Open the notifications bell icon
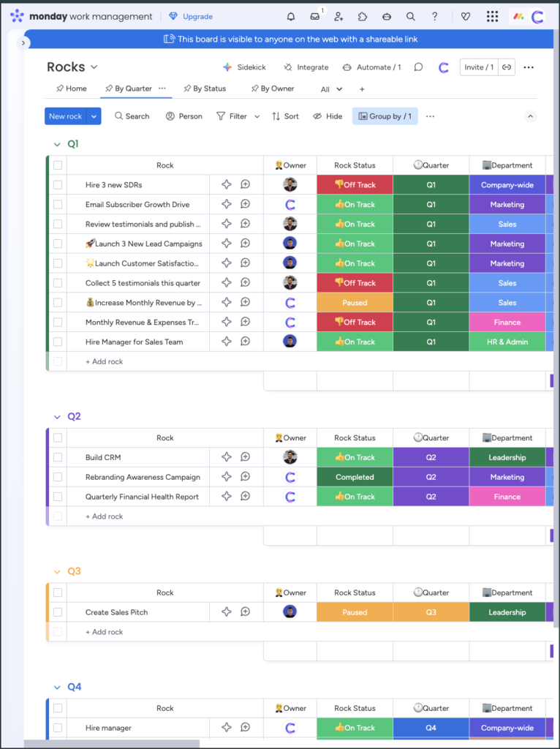This screenshot has width=560, height=749. pyautogui.click(x=291, y=16)
